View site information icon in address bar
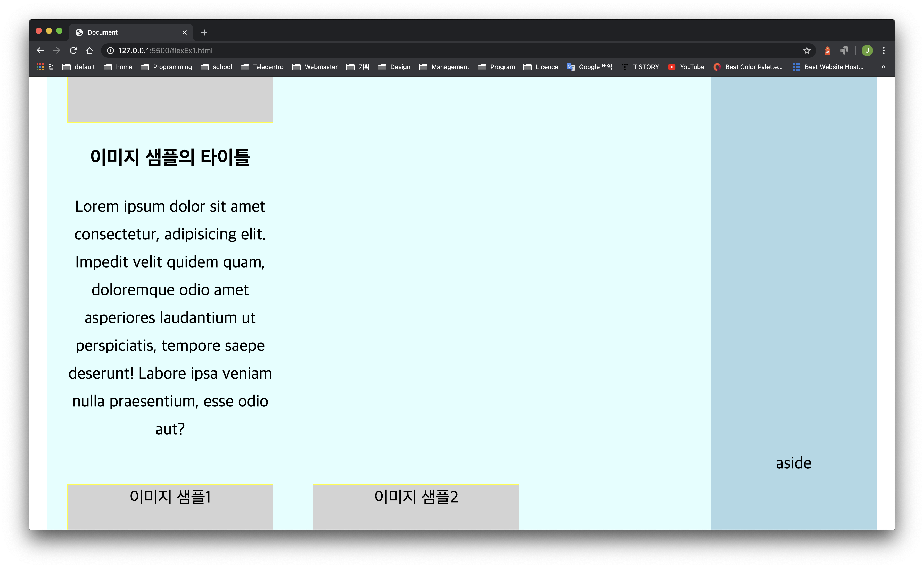Screen dimensions: 924x568 click(111, 50)
